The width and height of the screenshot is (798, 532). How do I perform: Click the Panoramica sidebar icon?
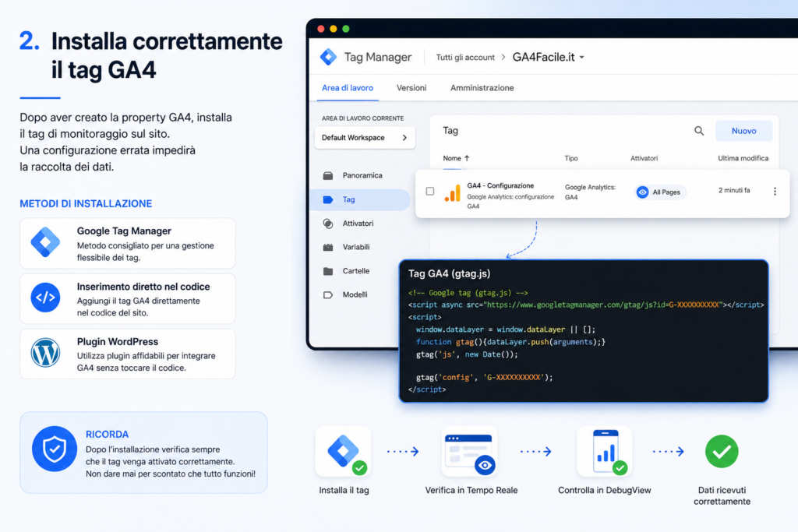click(x=328, y=175)
